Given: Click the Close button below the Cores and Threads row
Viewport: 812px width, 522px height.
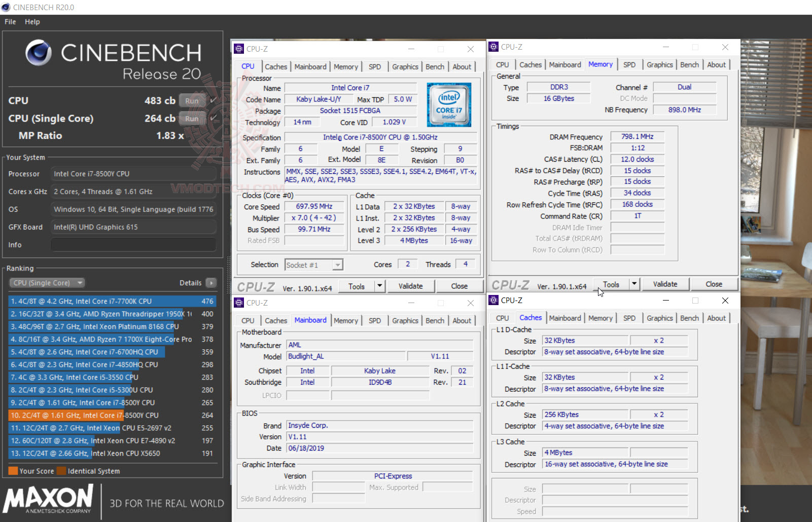Looking at the screenshot, I should pyautogui.click(x=460, y=286).
